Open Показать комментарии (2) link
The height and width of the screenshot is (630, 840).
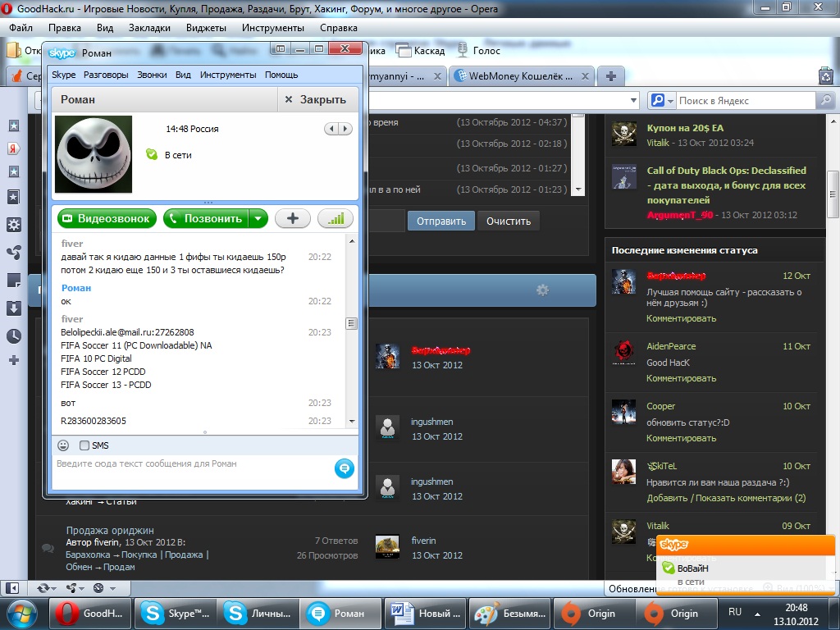[x=751, y=498]
